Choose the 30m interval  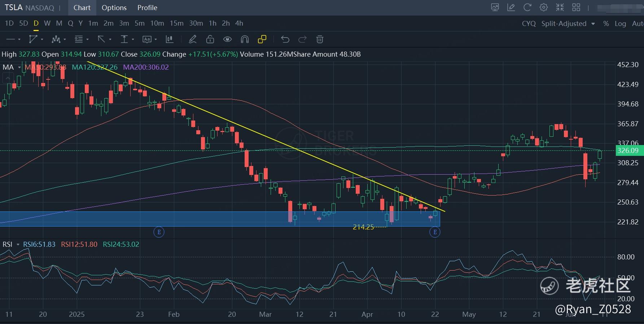[196, 23]
